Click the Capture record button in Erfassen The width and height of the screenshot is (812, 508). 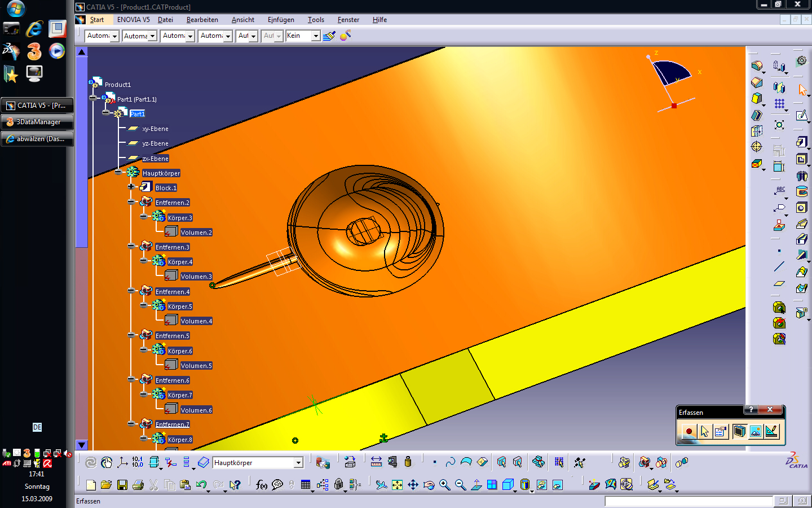click(689, 432)
